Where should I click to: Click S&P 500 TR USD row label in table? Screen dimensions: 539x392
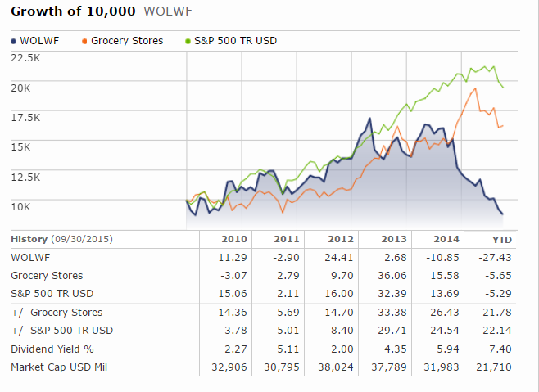click(x=52, y=294)
